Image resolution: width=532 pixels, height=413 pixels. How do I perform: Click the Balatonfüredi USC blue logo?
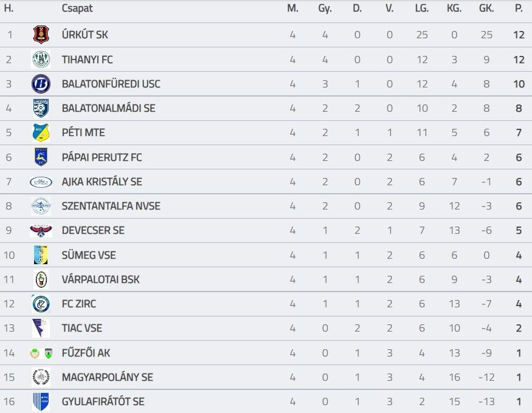click(41, 84)
